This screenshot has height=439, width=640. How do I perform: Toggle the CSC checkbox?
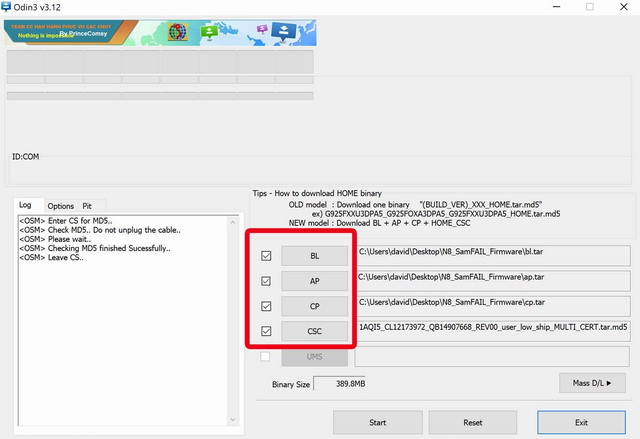(x=266, y=331)
